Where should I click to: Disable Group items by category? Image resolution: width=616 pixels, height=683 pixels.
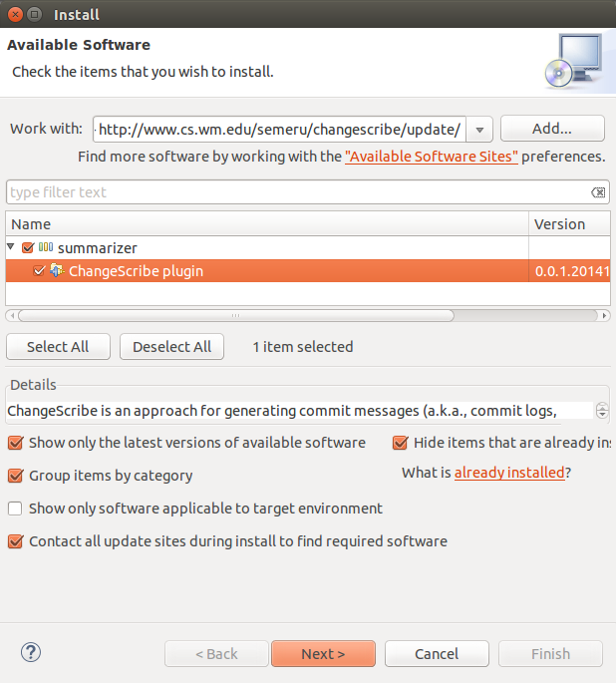click(15, 476)
